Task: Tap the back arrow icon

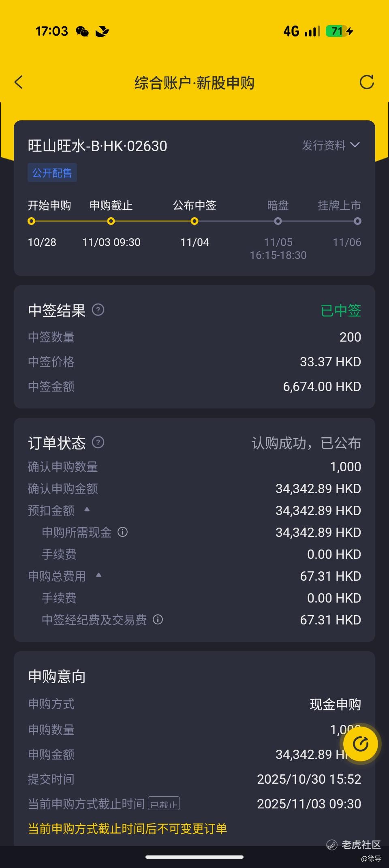Action: [x=19, y=82]
